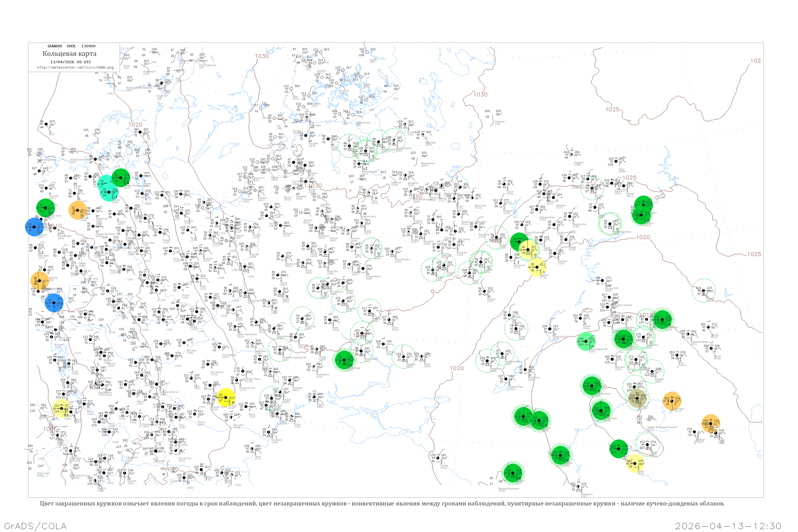
Task: Click the station label "Елань 34253"
Action: coord(522,338)
